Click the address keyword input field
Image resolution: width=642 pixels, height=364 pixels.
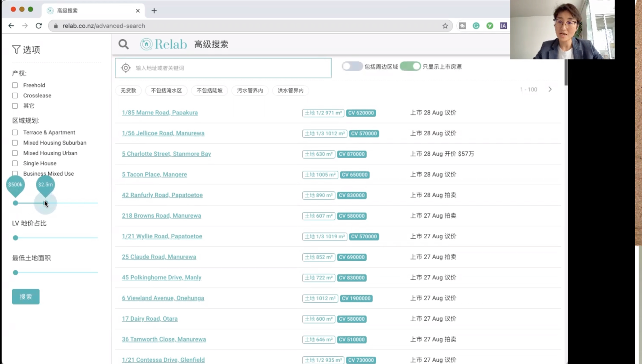coord(230,68)
